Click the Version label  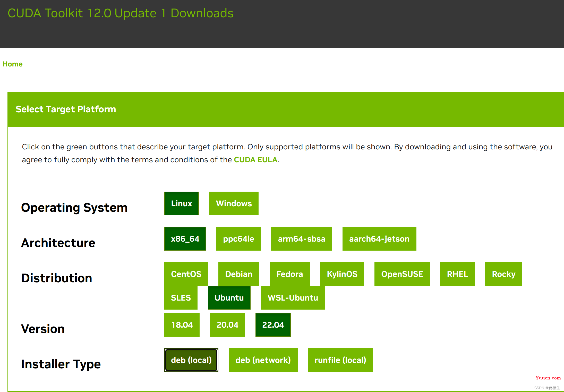43,329
